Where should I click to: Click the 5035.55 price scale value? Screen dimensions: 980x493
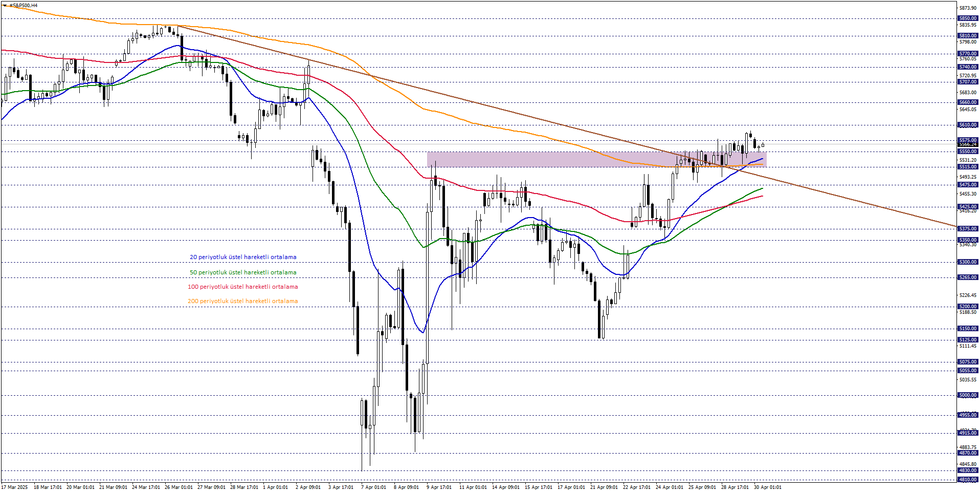coord(968,380)
